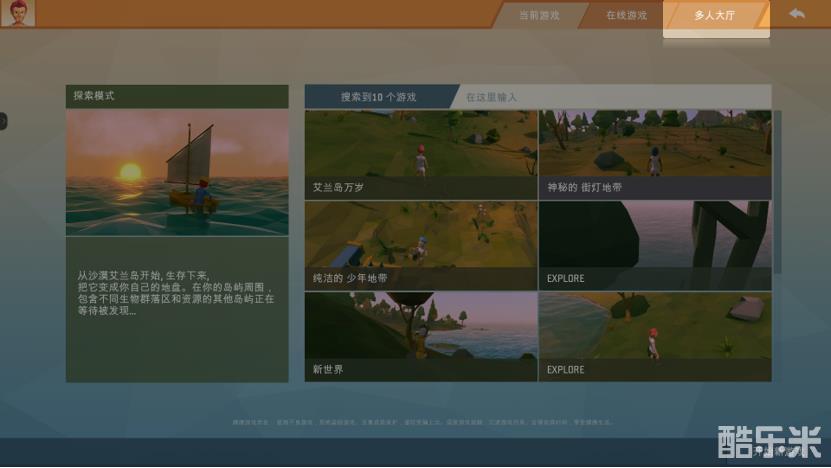Click the game list vertical scrollbar
Screen dimensions: 831x468
tap(777, 192)
